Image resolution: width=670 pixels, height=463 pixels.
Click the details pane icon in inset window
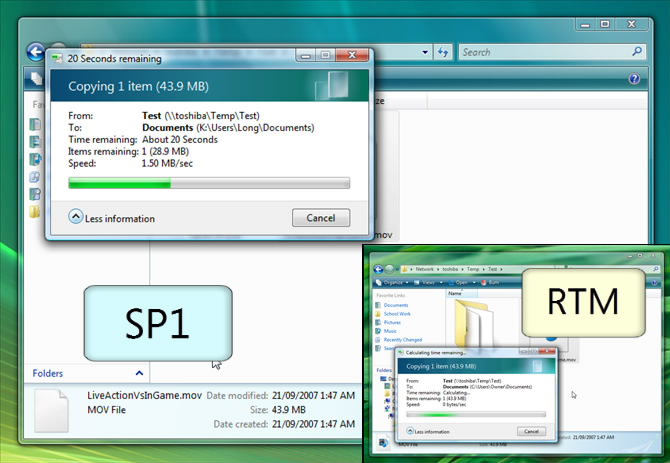click(383, 443)
